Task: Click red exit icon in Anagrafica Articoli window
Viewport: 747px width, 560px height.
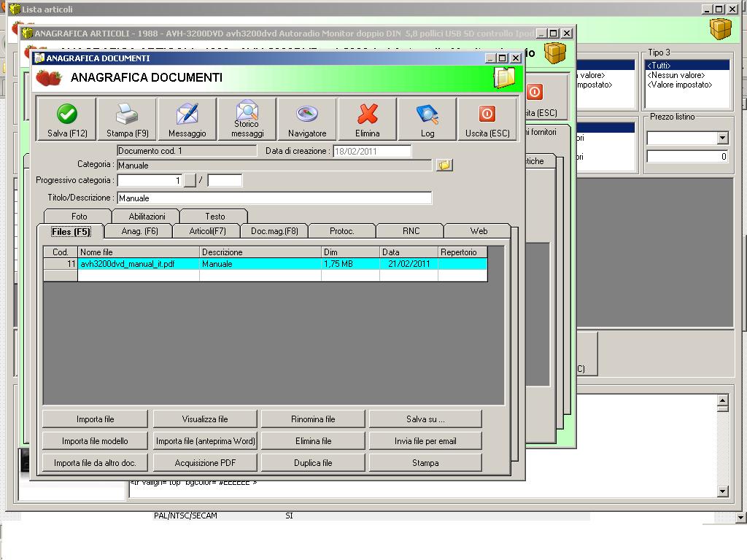Action: click(535, 91)
